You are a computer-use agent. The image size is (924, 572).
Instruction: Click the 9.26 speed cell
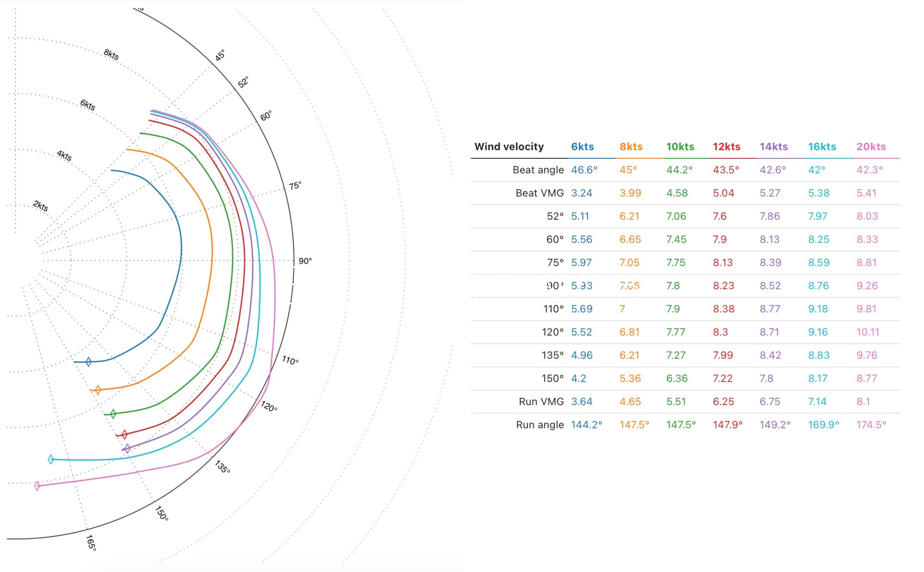point(867,286)
